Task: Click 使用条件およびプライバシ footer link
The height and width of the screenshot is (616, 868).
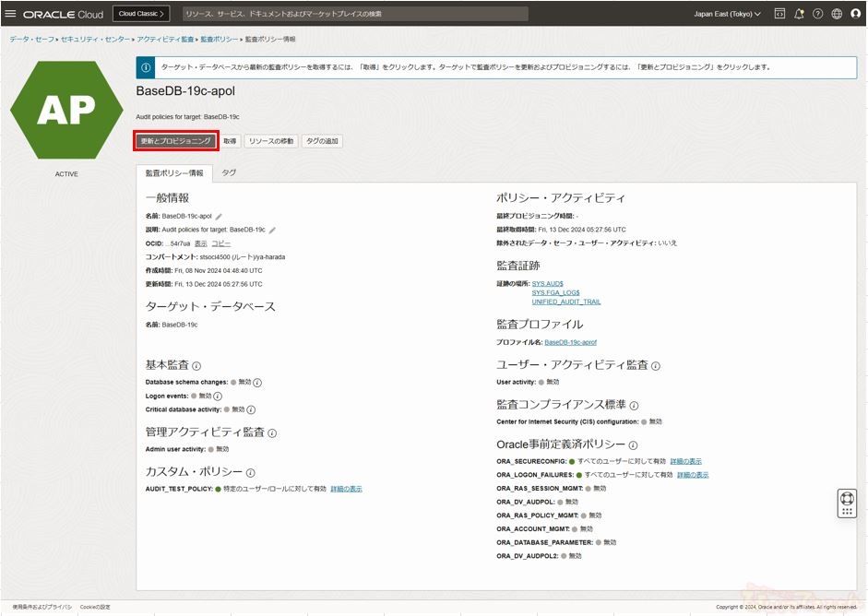Action: click(42, 607)
